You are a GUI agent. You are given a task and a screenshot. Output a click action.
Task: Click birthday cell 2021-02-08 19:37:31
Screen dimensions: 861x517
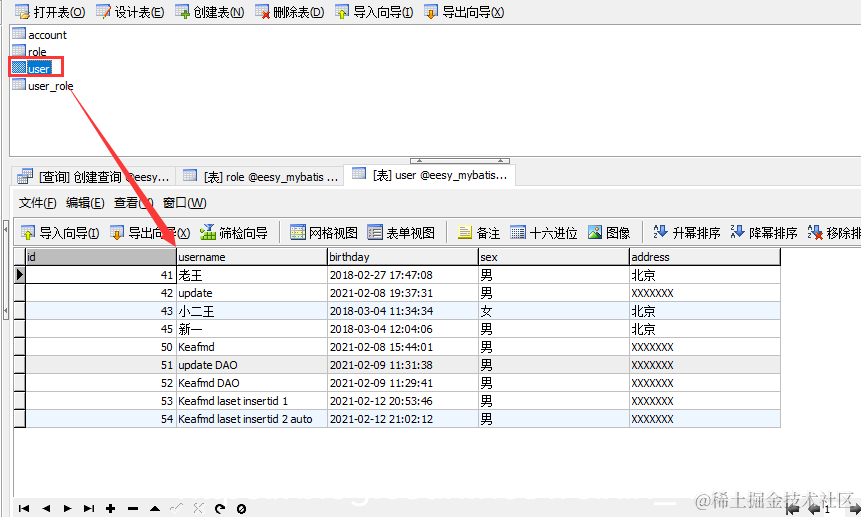402,293
